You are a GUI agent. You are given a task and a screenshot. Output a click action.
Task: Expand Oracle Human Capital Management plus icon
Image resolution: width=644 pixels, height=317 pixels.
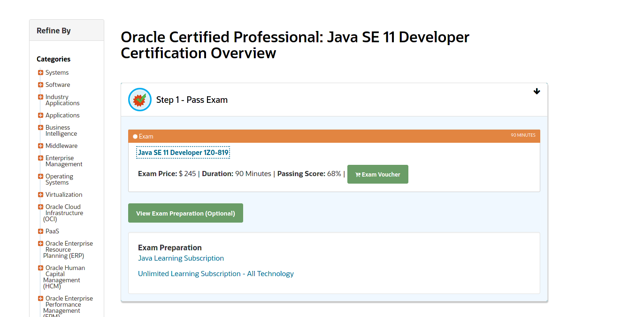[x=40, y=268]
